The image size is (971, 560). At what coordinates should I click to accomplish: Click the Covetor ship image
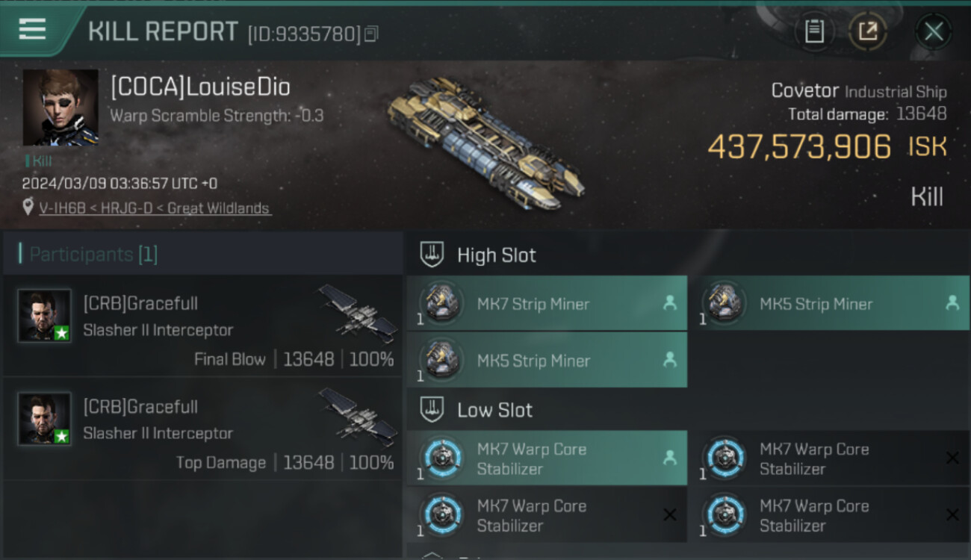click(x=485, y=143)
